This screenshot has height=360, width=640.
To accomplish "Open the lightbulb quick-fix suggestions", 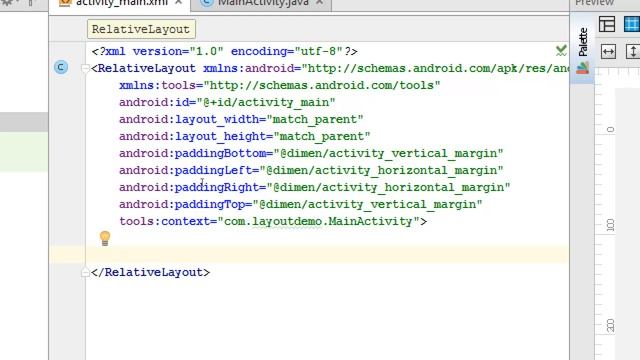I will (x=105, y=238).
